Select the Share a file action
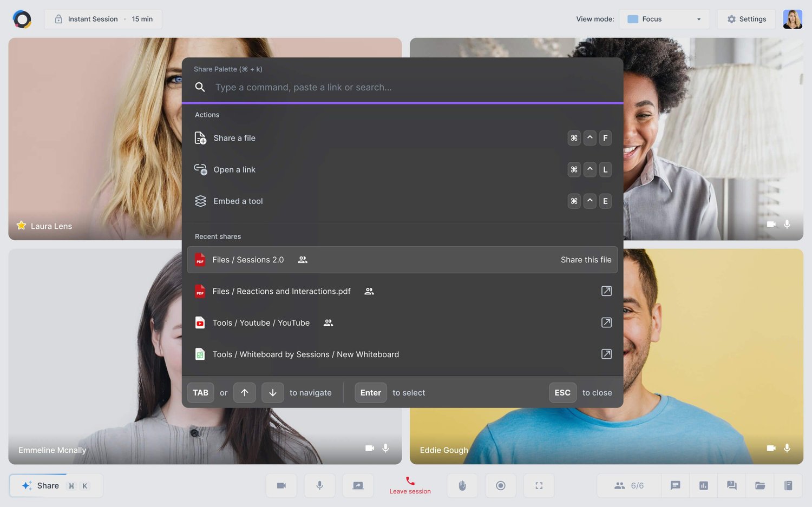 pyautogui.click(x=402, y=138)
